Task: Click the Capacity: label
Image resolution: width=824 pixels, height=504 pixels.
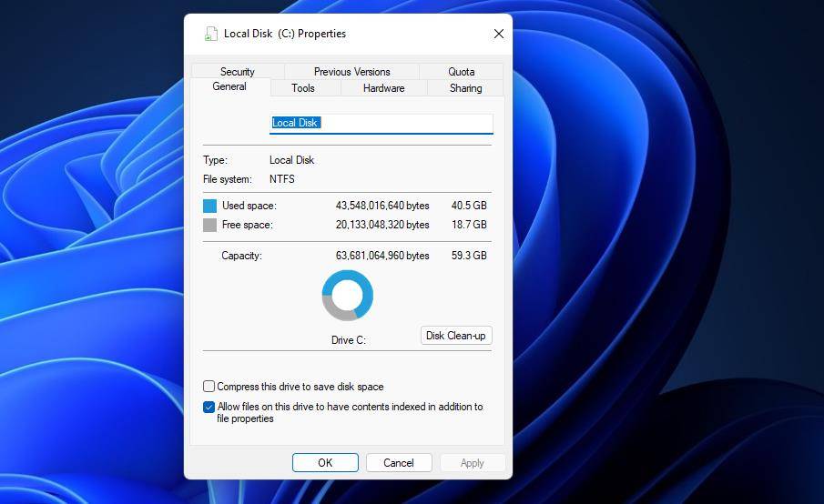Action: [241, 256]
